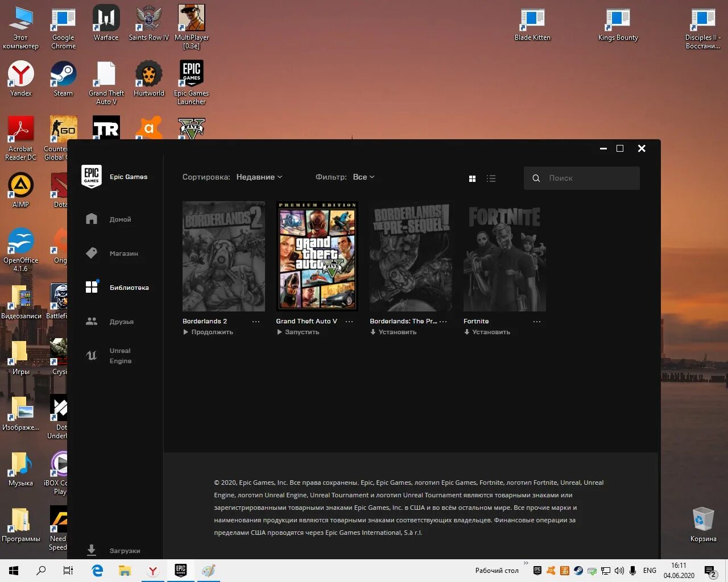
Task: Go to Магазин store section
Action: click(111, 253)
